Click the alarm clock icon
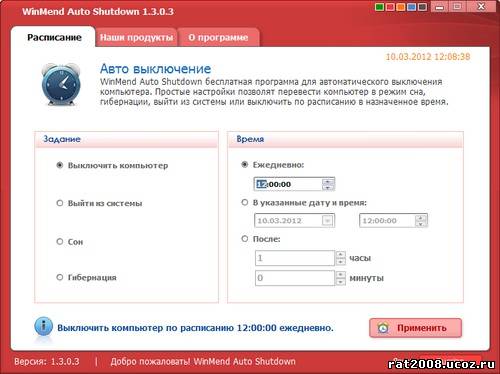 point(61,84)
